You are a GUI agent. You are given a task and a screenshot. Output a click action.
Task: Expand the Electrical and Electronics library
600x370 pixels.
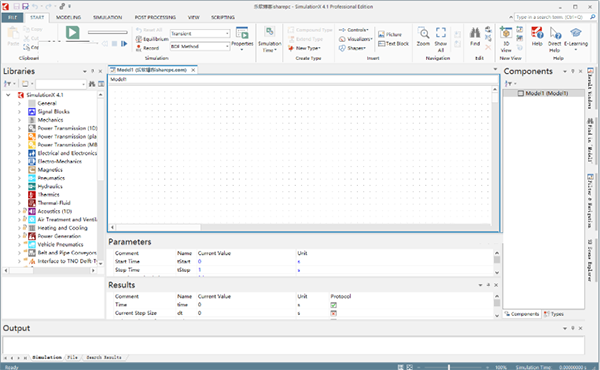pos(19,153)
